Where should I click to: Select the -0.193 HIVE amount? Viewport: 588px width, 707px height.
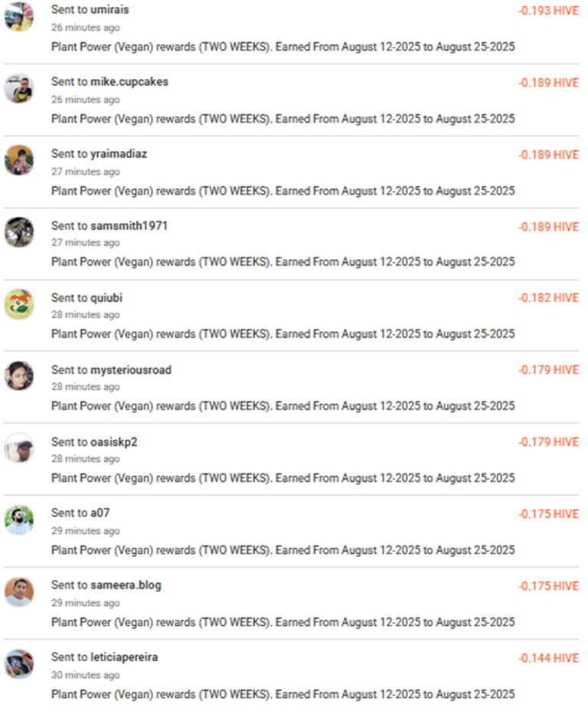(548, 11)
